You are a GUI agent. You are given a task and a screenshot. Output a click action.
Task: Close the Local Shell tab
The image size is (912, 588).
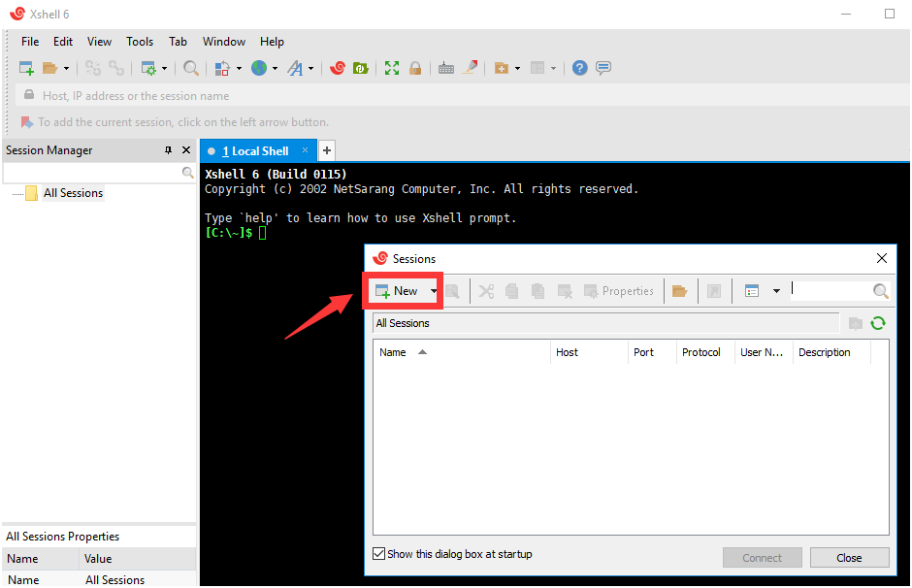point(305,150)
